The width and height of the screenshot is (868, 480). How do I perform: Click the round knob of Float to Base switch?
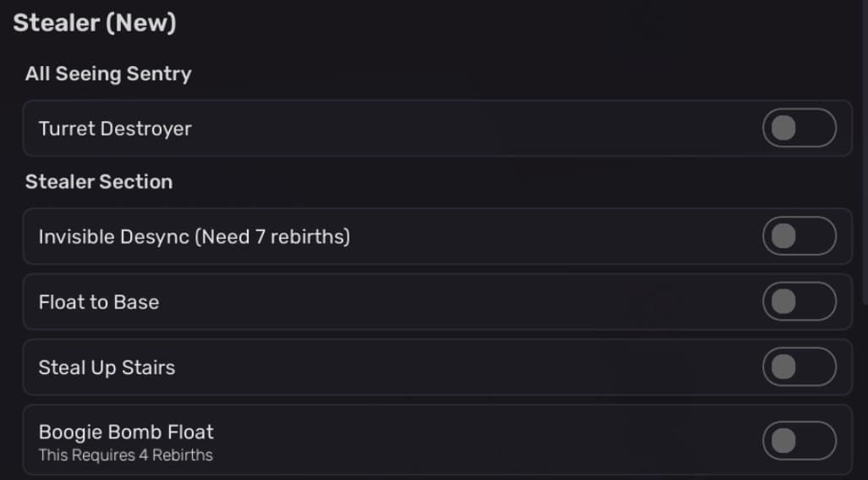coord(784,301)
